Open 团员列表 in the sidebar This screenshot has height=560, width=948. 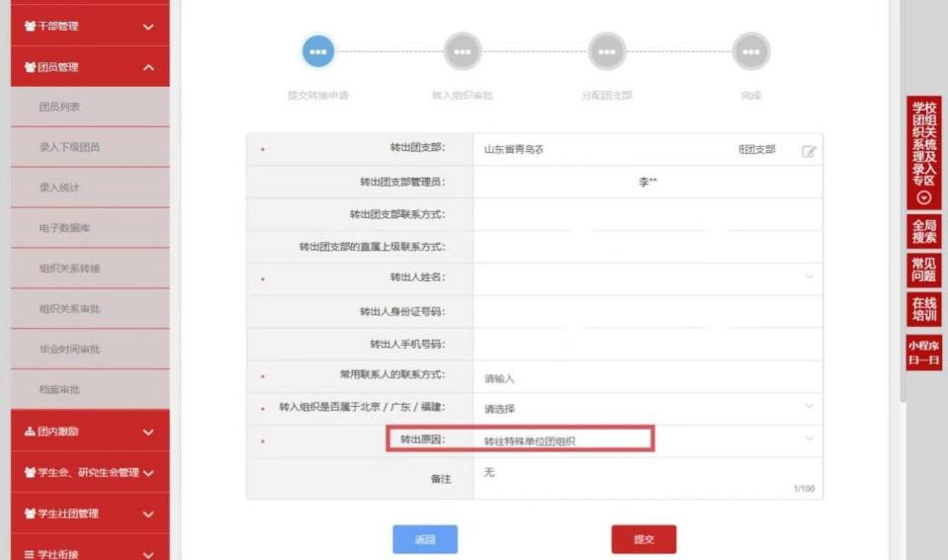click(90, 107)
